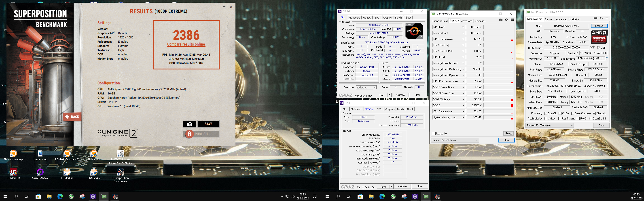Toggle the CUDA checkbox
This screenshot has height=201, width=644.
click(560, 113)
